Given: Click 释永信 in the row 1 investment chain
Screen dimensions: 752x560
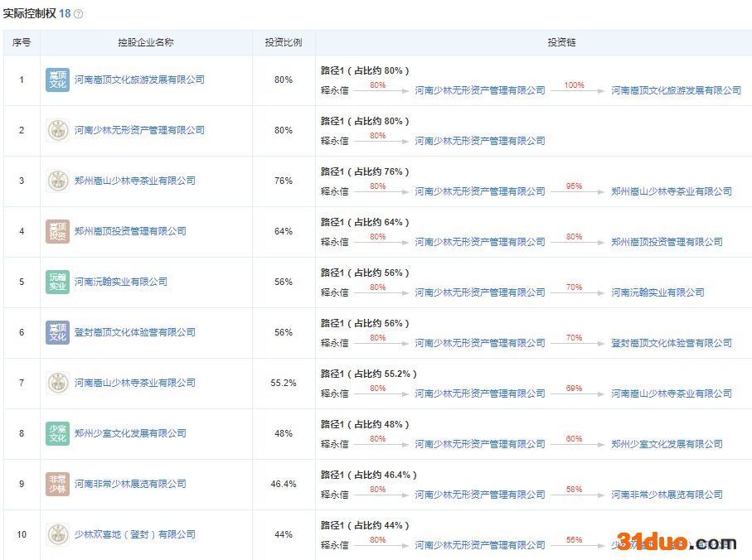Looking at the screenshot, I should (334, 90).
